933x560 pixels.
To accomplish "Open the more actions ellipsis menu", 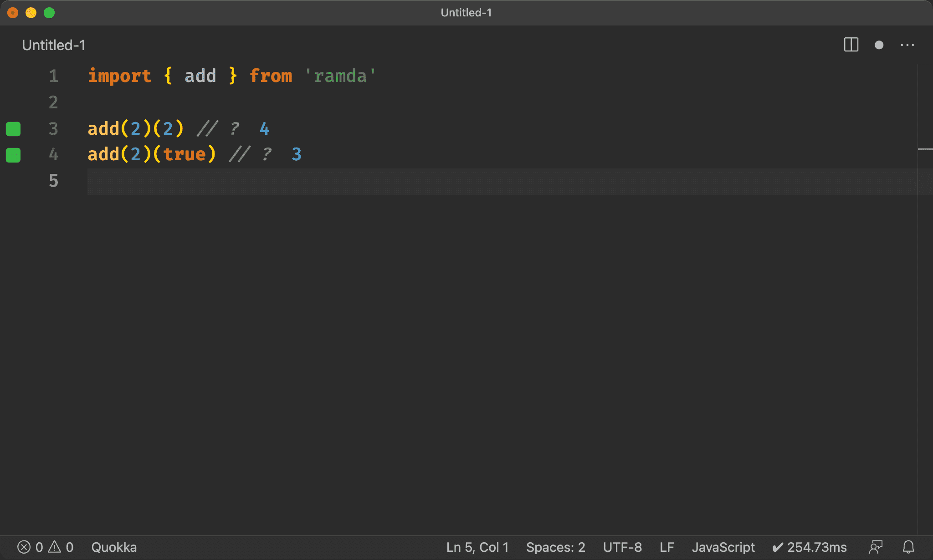I will pos(907,45).
